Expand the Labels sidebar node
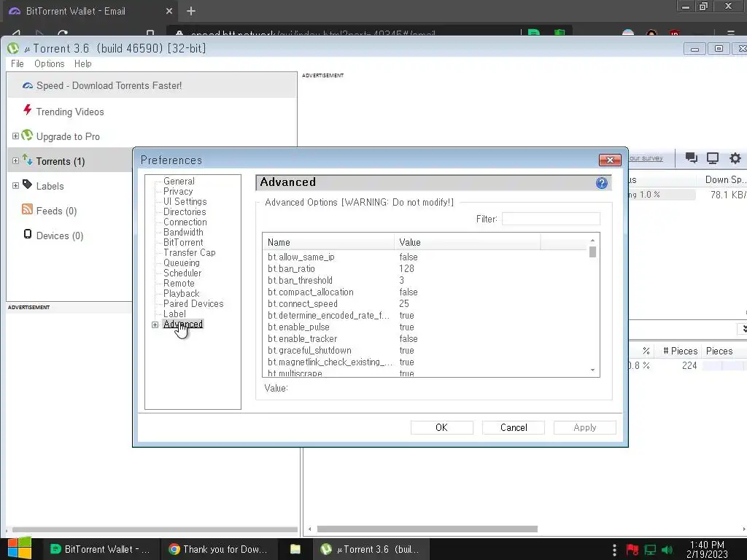Viewport: 747px width, 560px height. pos(16,186)
